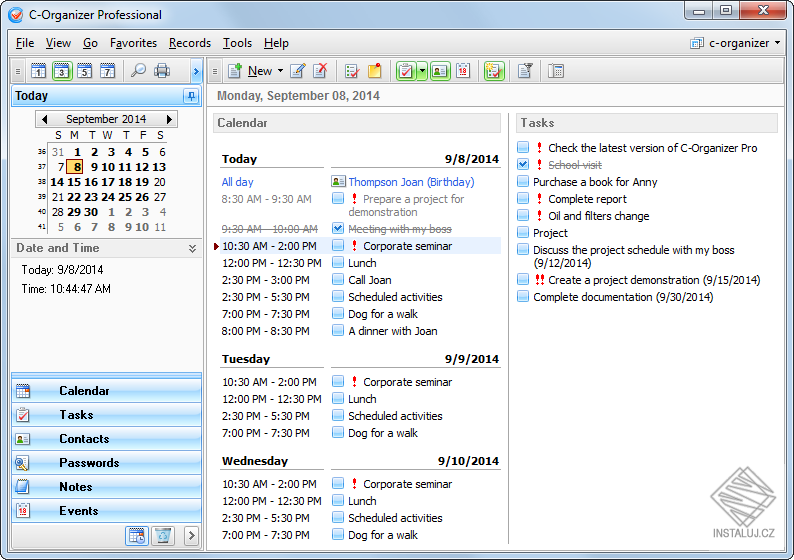Open the Tools menu
Image resolution: width=794 pixels, height=560 pixels.
pyautogui.click(x=237, y=43)
